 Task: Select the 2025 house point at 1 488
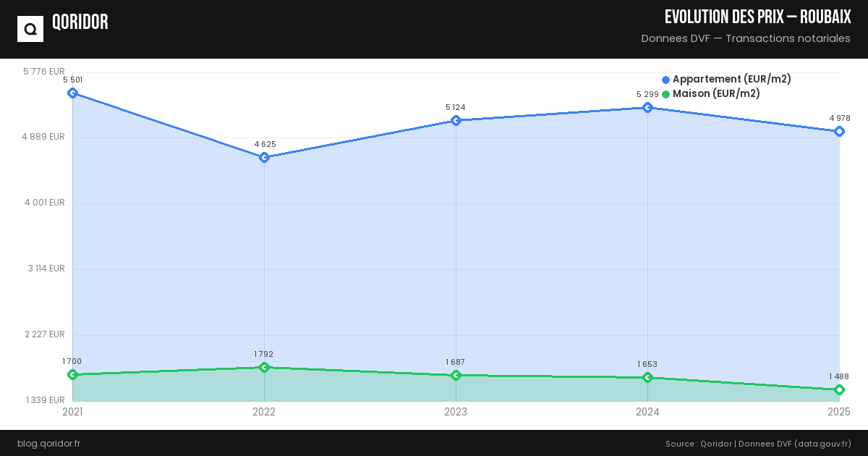pos(839,389)
